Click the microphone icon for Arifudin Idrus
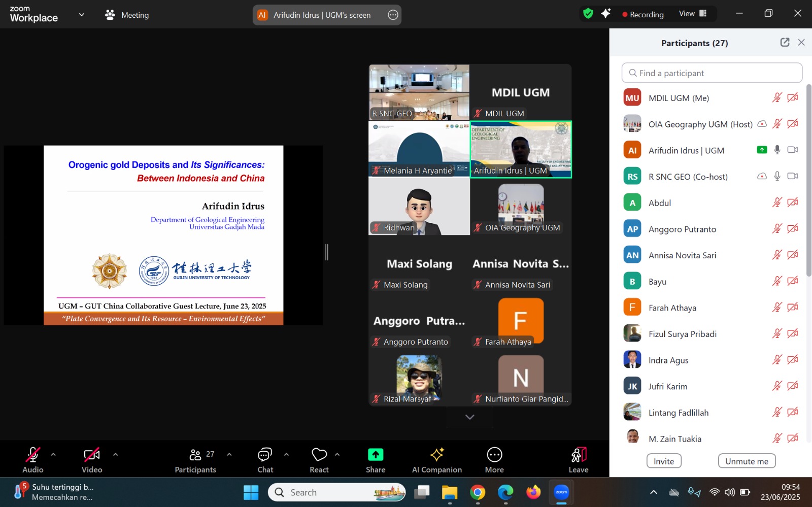 777,150
